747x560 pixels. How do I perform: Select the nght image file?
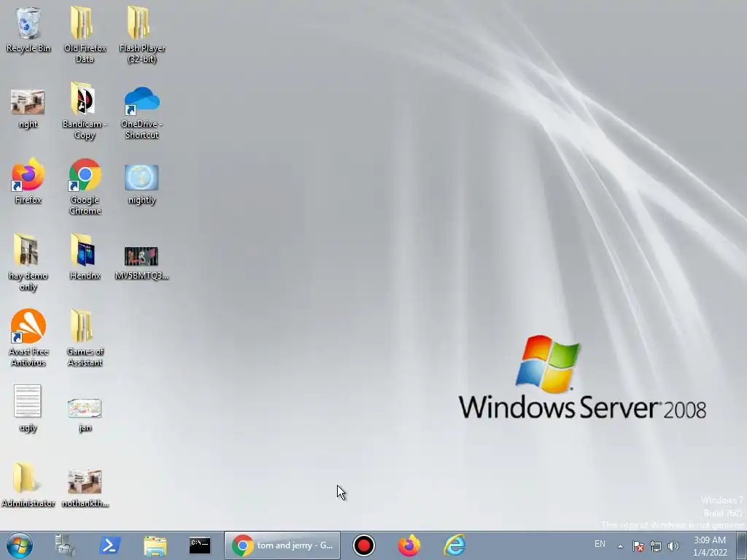pos(28,109)
